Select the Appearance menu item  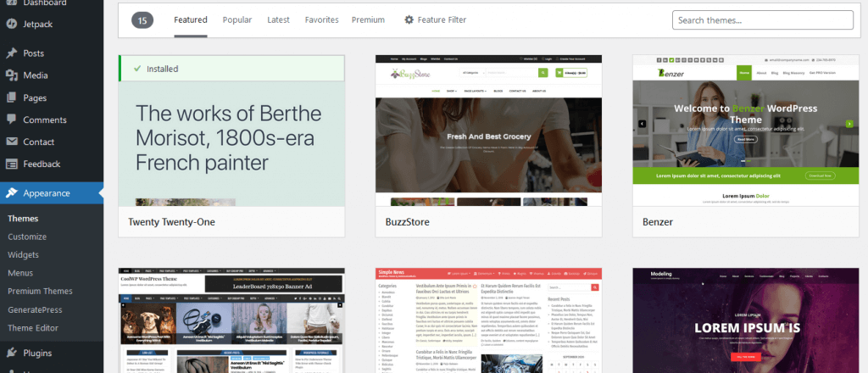click(52, 193)
